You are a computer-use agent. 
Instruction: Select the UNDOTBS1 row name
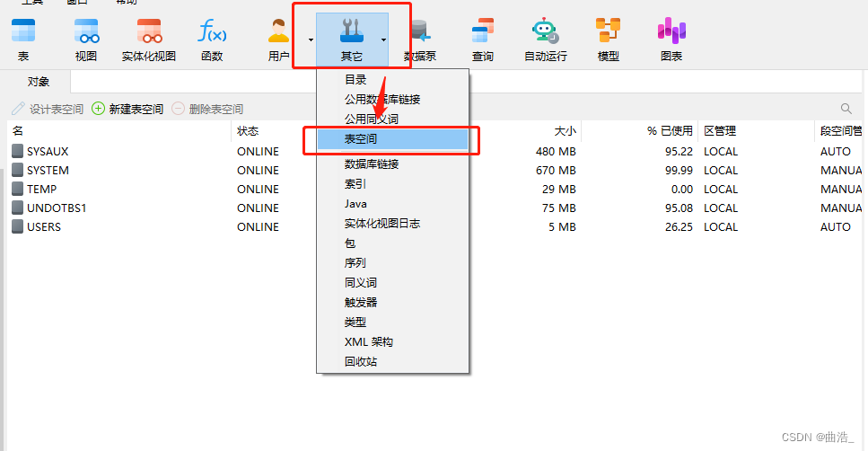tap(57, 208)
